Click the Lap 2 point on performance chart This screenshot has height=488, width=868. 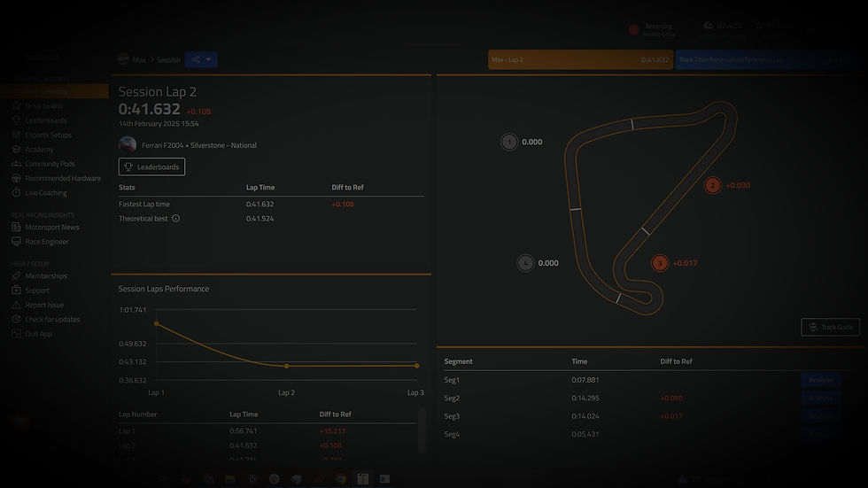(x=286, y=366)
